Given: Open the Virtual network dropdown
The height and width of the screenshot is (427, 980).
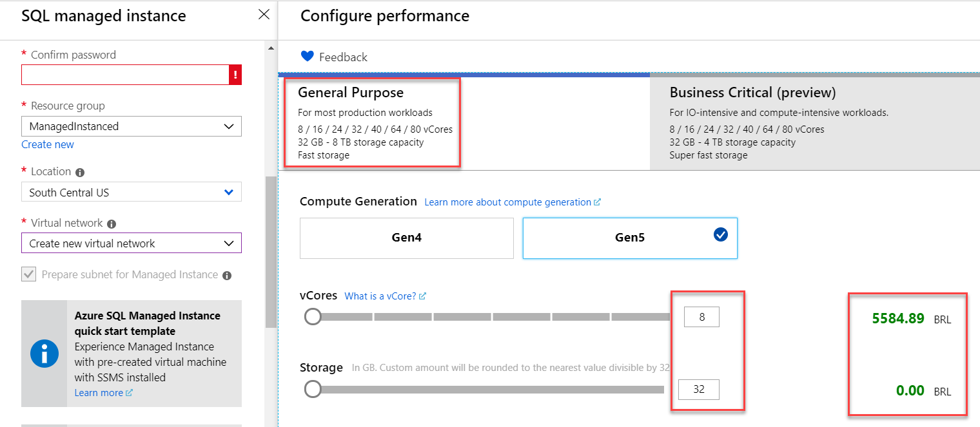Looking at the screenshot, I should [132, 243].
